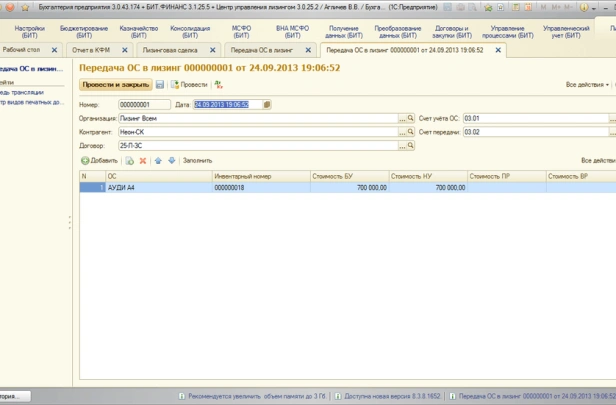Click the Номер input field
The image size is (616, 405).
point(144,104)
